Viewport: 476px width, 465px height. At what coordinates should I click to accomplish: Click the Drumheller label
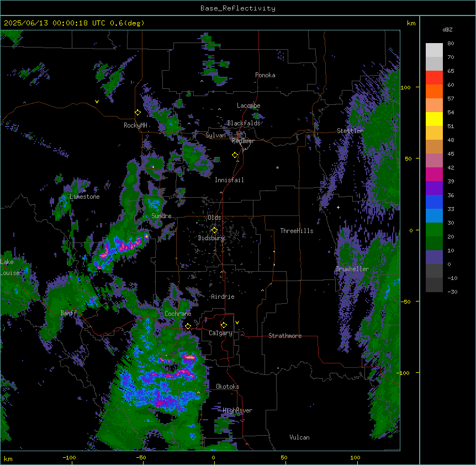[x=352, y=269]
